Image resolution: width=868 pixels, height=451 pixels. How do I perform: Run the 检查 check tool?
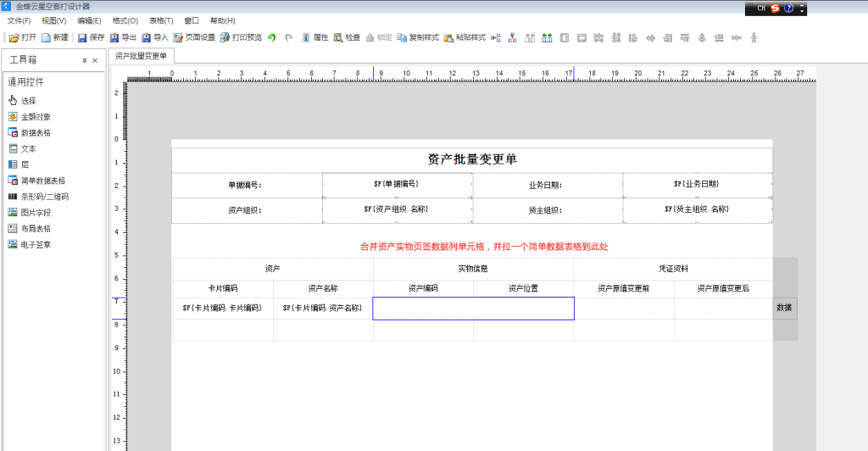(347, 37)
